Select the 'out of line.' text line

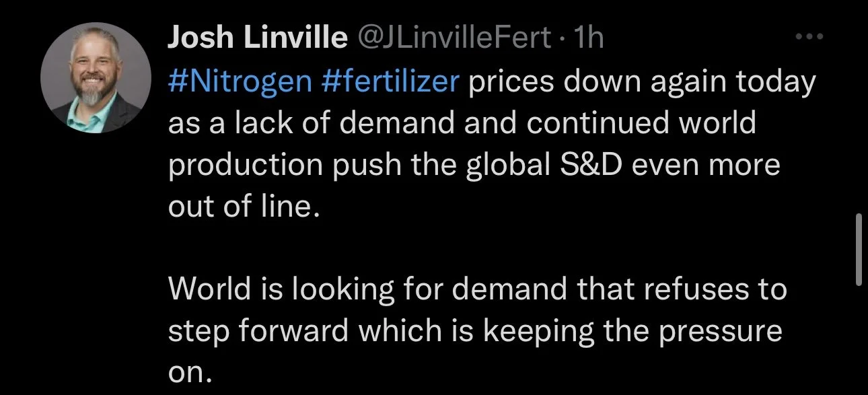(x=242, y=206)
